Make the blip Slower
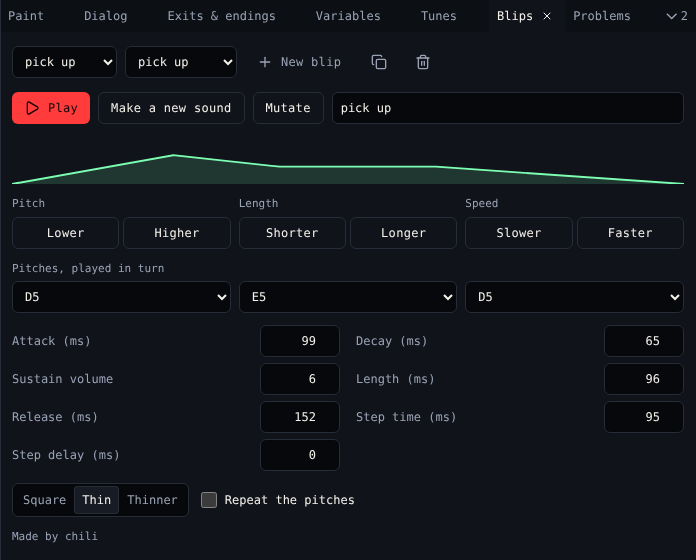Screen dimensions: 696x560 [x=519, y=233]
